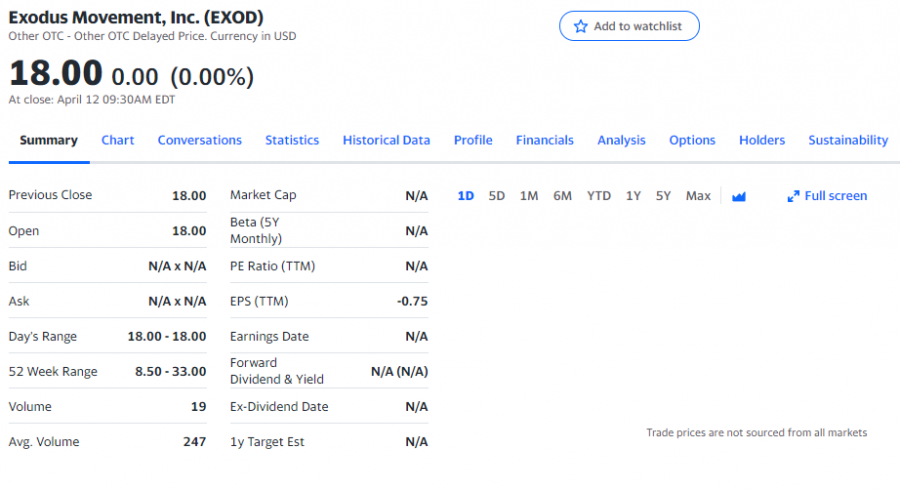Add EXOD to watchlist
Screen dimensions: 900x490
pos(629,26)
